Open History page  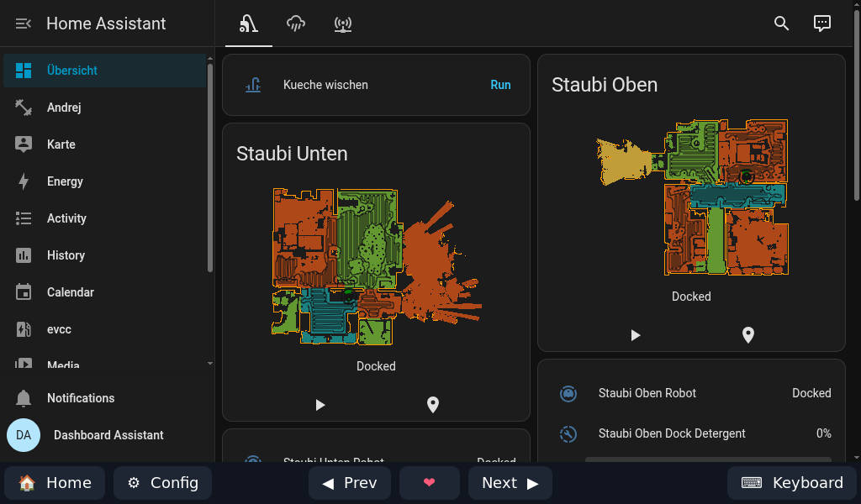pyautogui.click(x=105, y=255)
